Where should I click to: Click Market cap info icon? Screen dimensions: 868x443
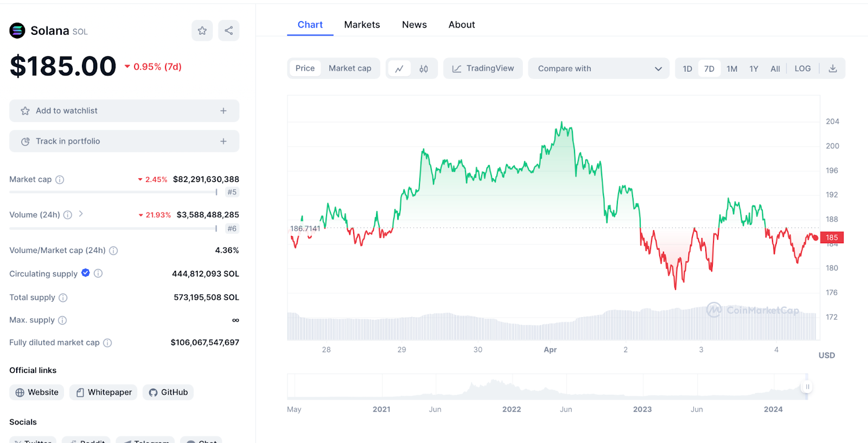(60, 180)
